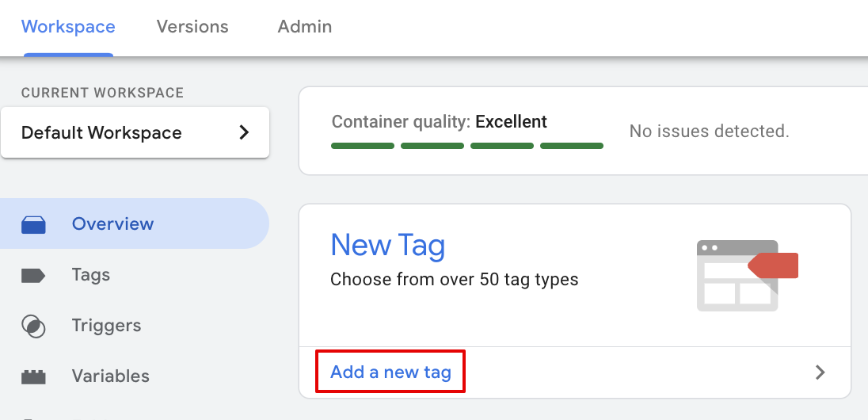This screenshot has height=420, width=868.
Task: Open the Tags text item in sidebar
Action: click(x=91, y=275)
